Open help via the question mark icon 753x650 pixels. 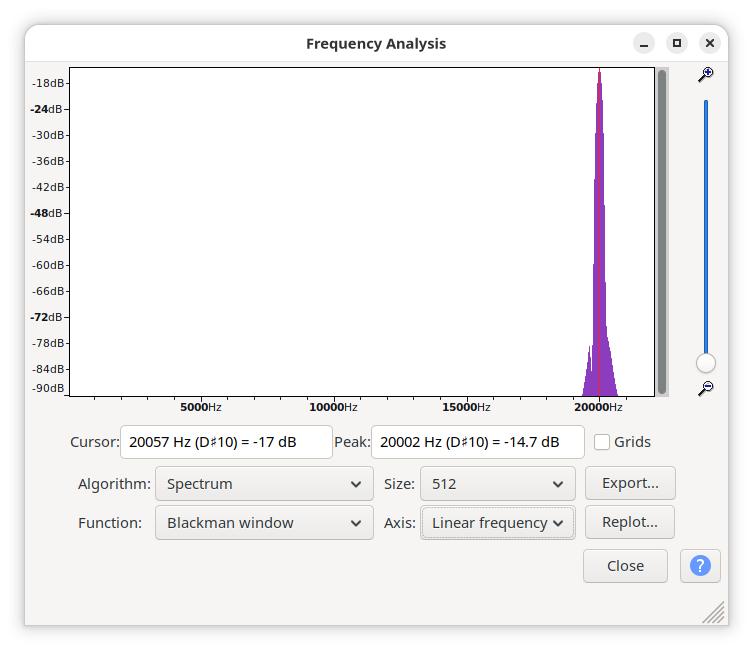[700, 565]
